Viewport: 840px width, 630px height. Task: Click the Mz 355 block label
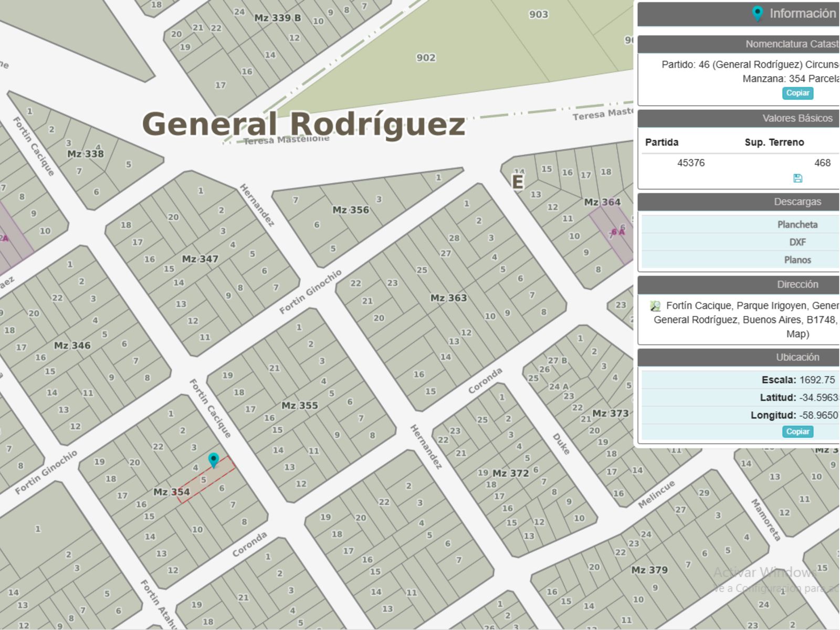[300, 405]
